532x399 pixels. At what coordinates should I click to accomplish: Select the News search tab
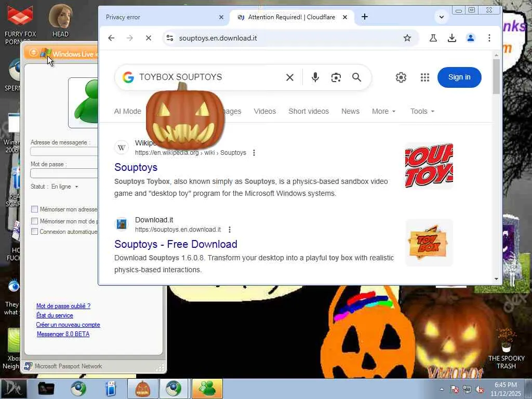tap(350, 111)
